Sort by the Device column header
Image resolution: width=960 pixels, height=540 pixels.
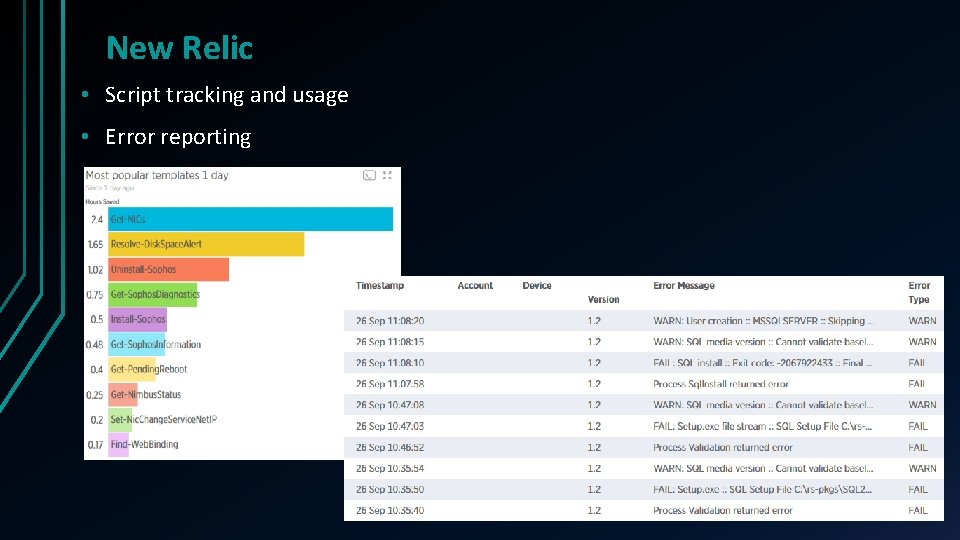tap(537, 285)
